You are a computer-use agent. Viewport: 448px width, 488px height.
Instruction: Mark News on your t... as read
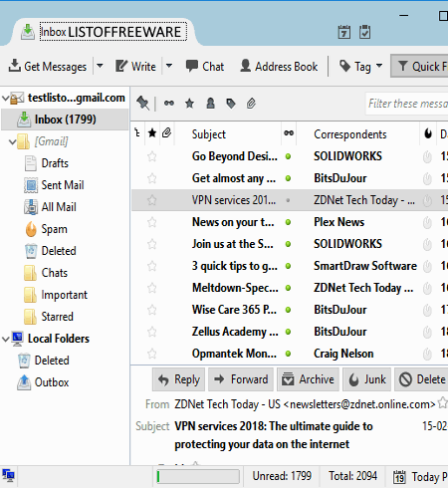288,222
